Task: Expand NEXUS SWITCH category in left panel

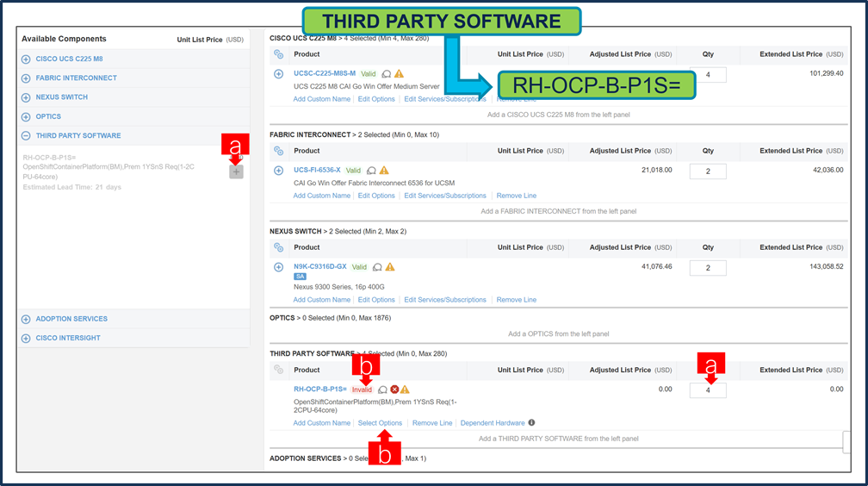Action: pos(26,97)
